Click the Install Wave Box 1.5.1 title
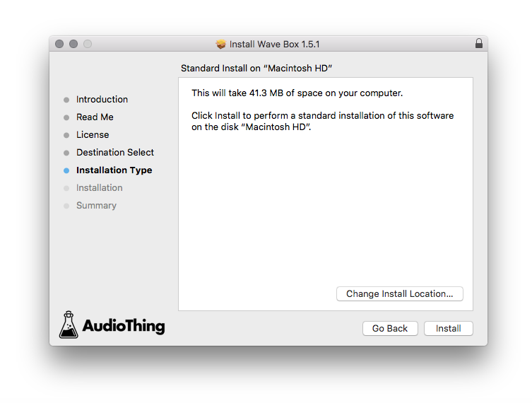This screenshot has width=532, height=403. [x=275, y=44]
